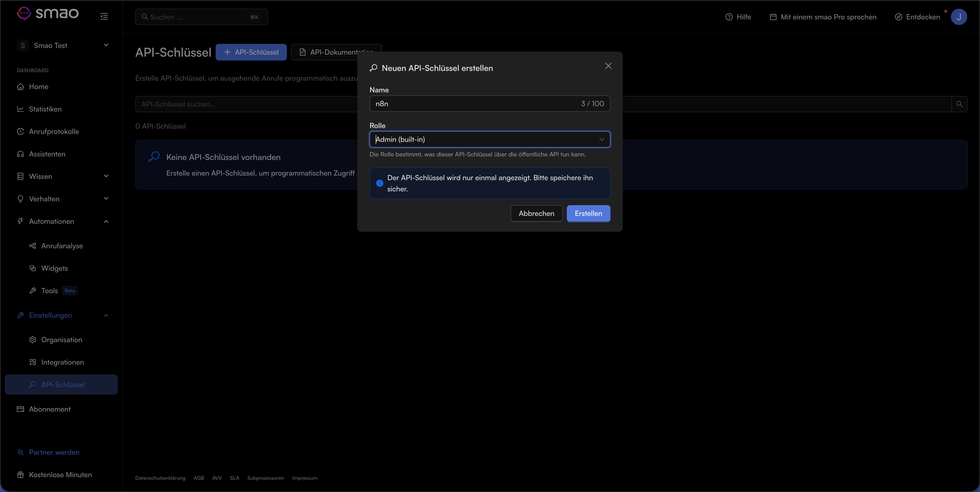Screen dimensions: 980x492
Task: Click the blue info icon in the notice
Action: pos(380,183)
